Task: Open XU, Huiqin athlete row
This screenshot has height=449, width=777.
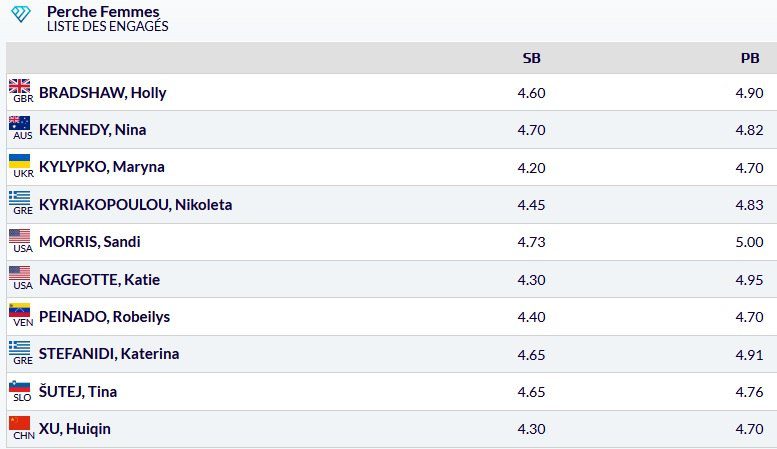Action: point(75,429)
